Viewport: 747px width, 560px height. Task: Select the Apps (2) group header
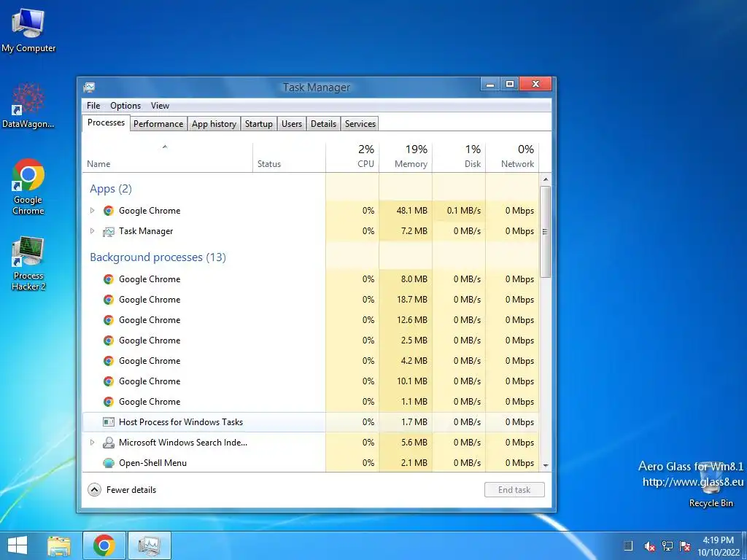pos(111,189)
